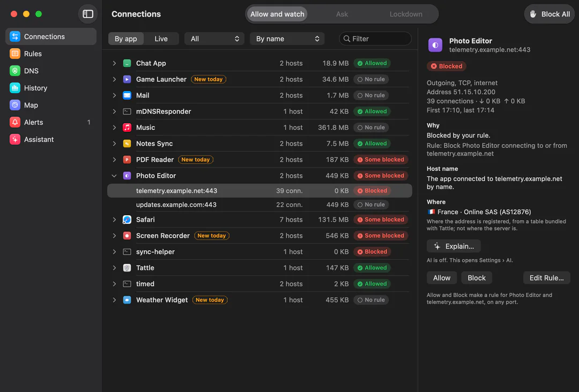Click into the Filter search field
This screenshot has height=392, width=579.
(x=375, y=39)
